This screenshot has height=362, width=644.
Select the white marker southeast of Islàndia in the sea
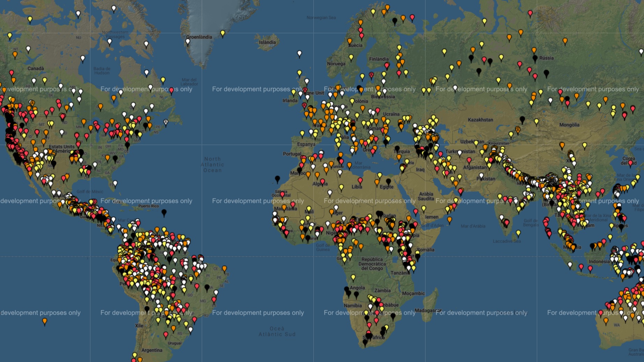coord(299,53)
